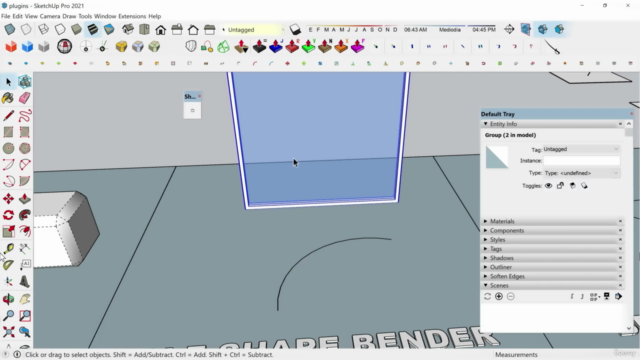Select the Zoom magnifier tool

(x=8, y=316)
